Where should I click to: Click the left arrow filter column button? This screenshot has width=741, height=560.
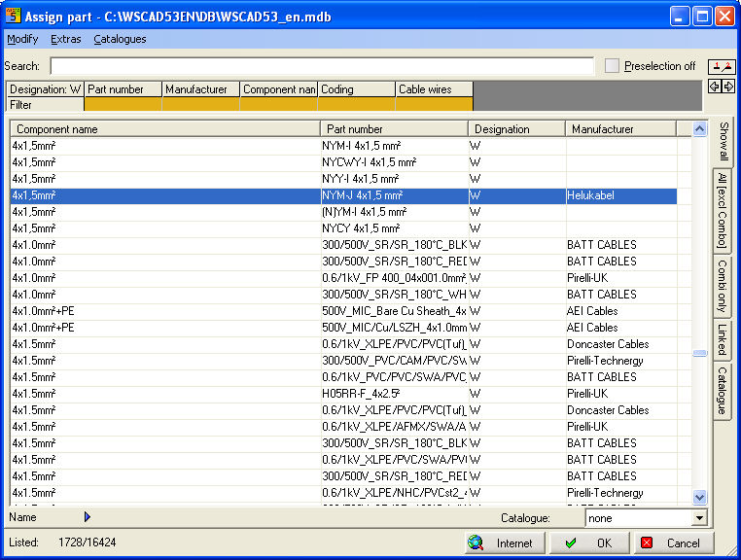715,87
